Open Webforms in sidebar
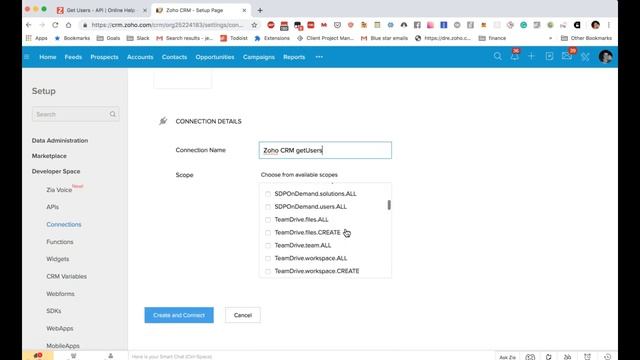 pos(60,293)
